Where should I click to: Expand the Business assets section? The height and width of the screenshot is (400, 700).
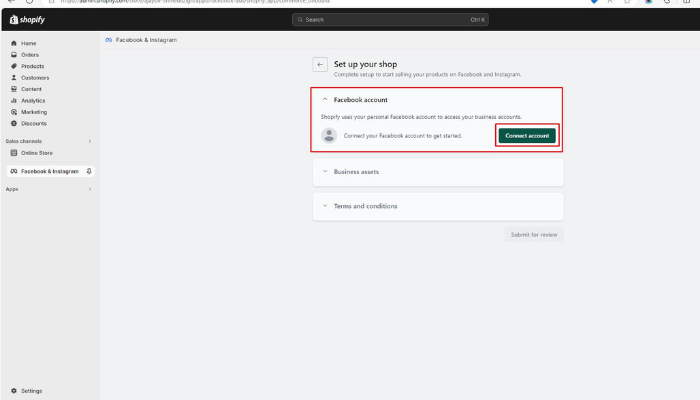[438, 172]
